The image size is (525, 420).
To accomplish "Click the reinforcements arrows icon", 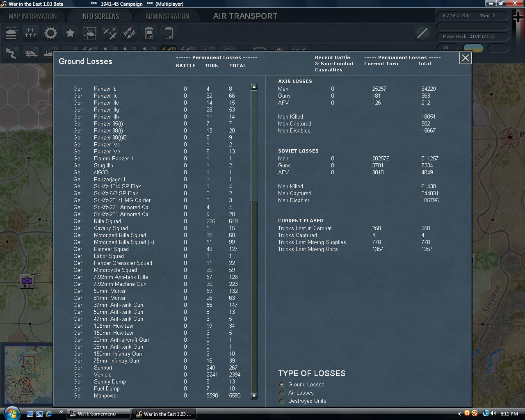I will point(129,33).
